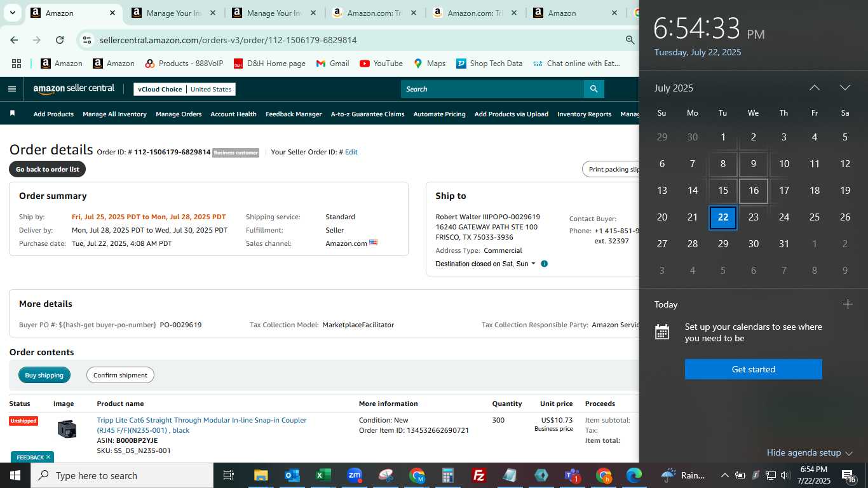This screenshot has width=868, height=488.
Task: Open Calculator from the taskbar
Action: [x=448, y=475]
